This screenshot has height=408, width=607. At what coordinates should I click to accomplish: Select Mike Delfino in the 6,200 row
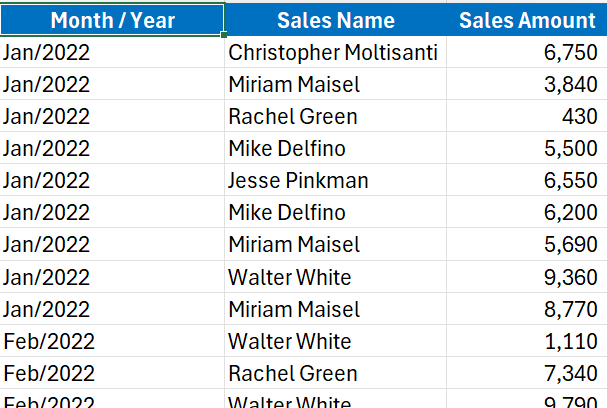pyautogui.click(x=287, y=213)
